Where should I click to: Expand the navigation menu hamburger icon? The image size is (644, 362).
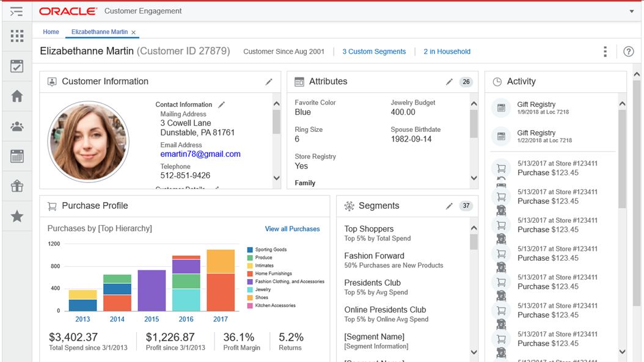(16, 12)
